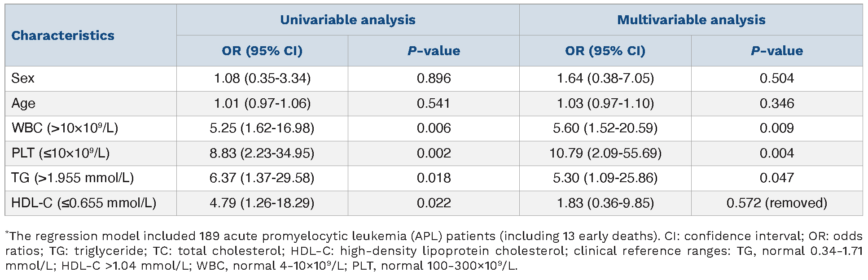The image size is (868, 280).
Task: Click the 10.79 (2.09-55.69) cell
Action: tap(605, 153)
